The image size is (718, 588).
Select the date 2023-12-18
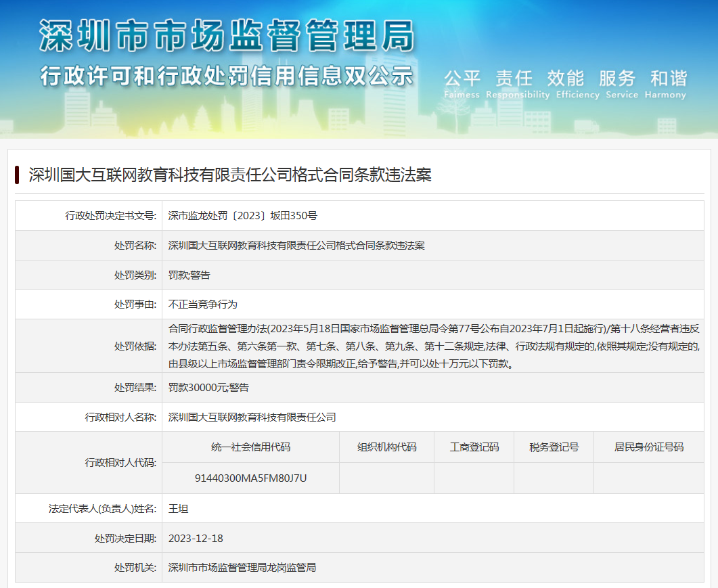(x=196, y=539)
